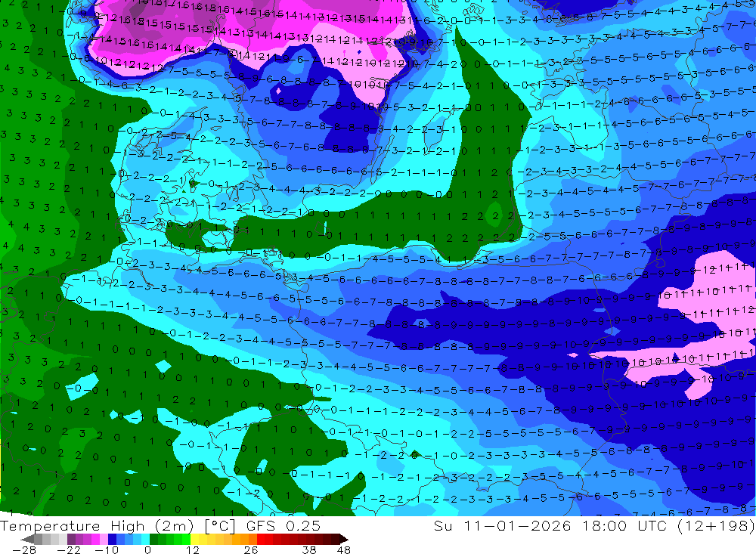Viewport: 756px width, 554px height.
Task: Click the dark blue legend swatch above -10
Action: tap(112, 539)
